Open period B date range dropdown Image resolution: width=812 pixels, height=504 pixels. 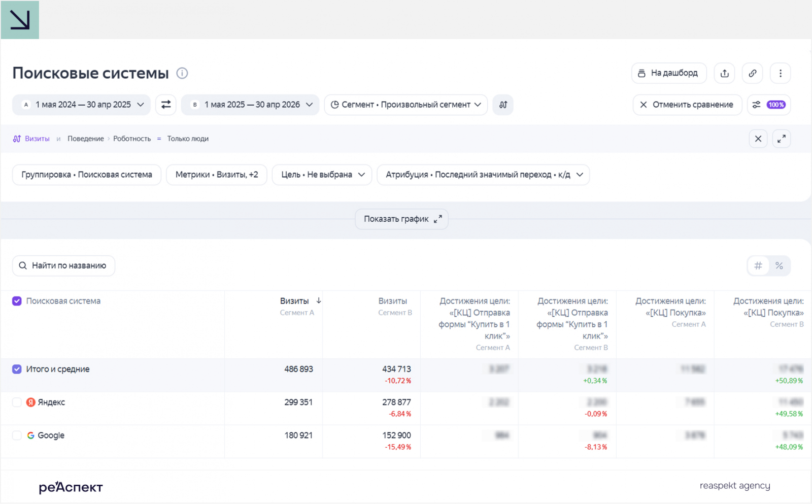click(250, 105)
